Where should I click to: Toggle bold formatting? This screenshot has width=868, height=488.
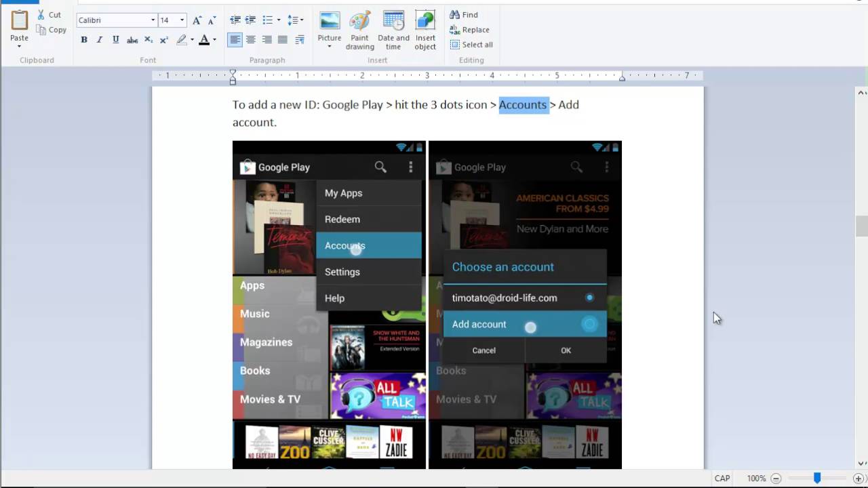(84, 40)
